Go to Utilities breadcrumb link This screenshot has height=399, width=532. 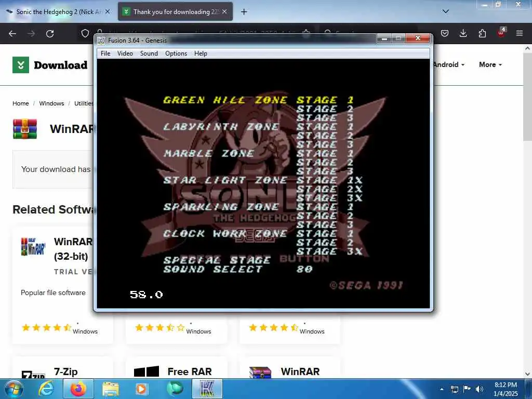pos(84,103)
